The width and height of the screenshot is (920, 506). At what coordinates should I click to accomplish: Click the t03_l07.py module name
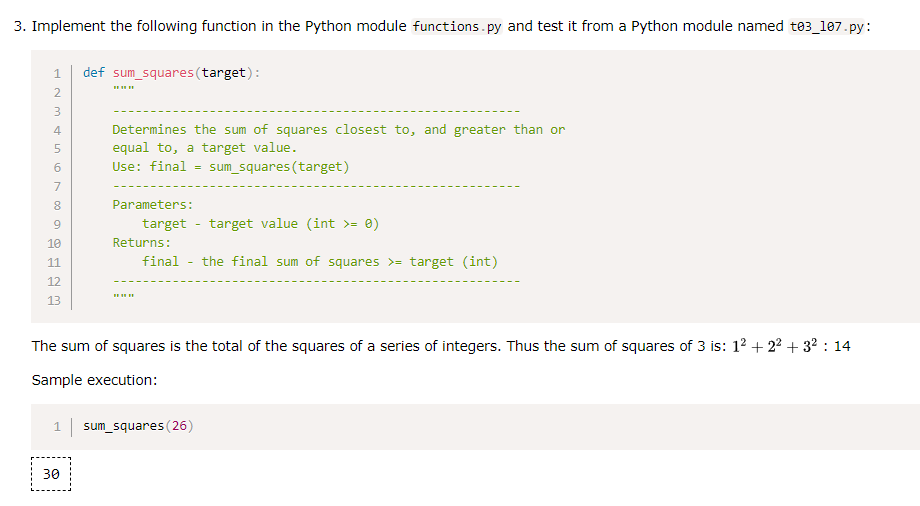click(x=827, y=26)
